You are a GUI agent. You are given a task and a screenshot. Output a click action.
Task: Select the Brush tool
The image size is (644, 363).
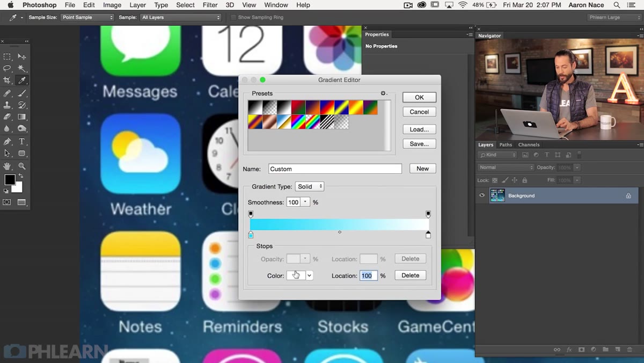(x=22, y=92)
